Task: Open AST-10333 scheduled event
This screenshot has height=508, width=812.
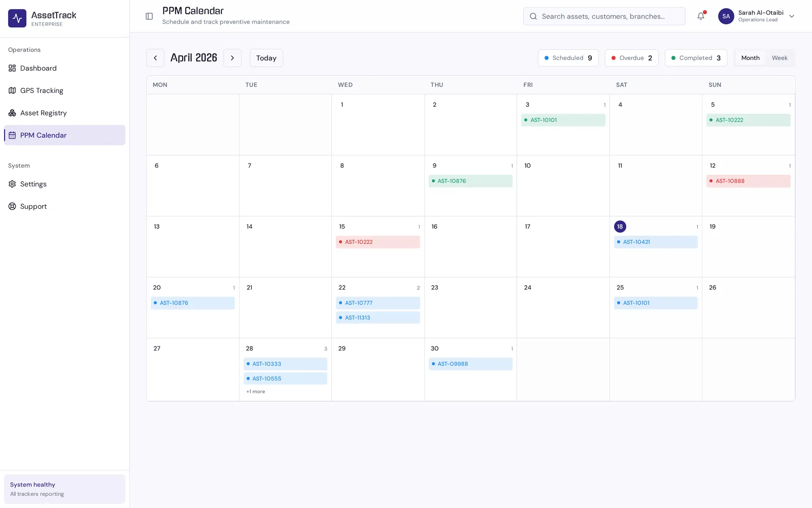Action: pyautogui.click(x=285, y=364)
